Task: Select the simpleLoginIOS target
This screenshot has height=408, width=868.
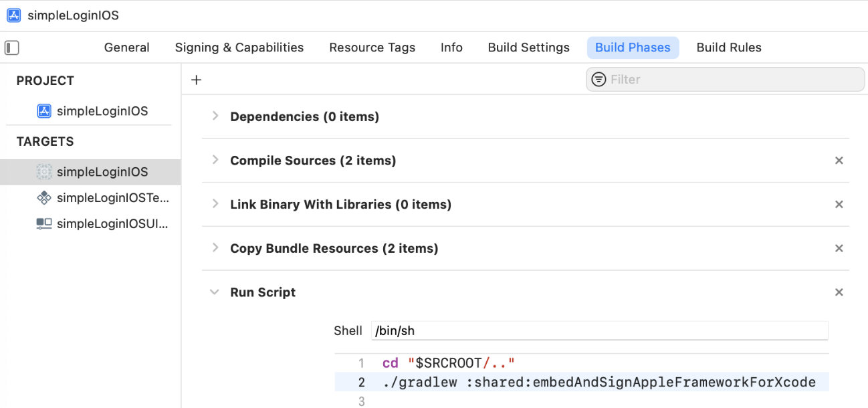Action: pos(90,172)
